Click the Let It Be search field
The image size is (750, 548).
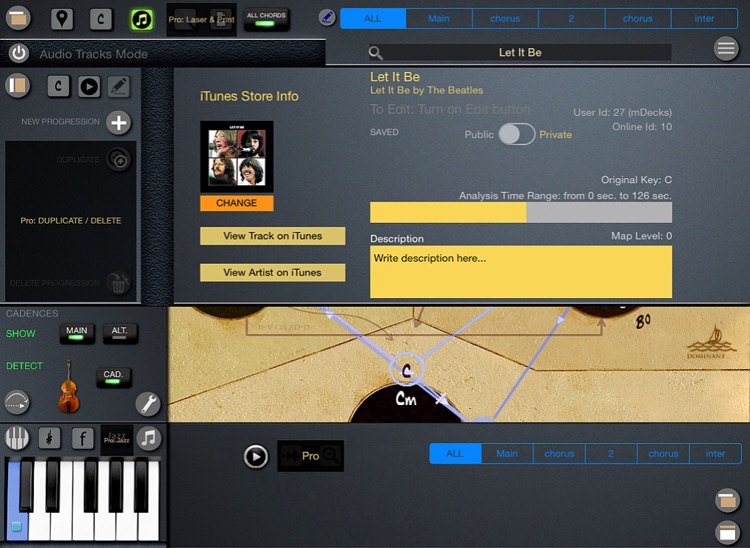[x=520, y=53]
